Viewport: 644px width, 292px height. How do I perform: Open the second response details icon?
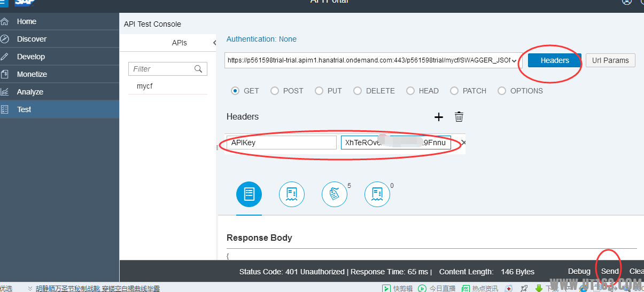pyautogui.click(x=291, y=195)
